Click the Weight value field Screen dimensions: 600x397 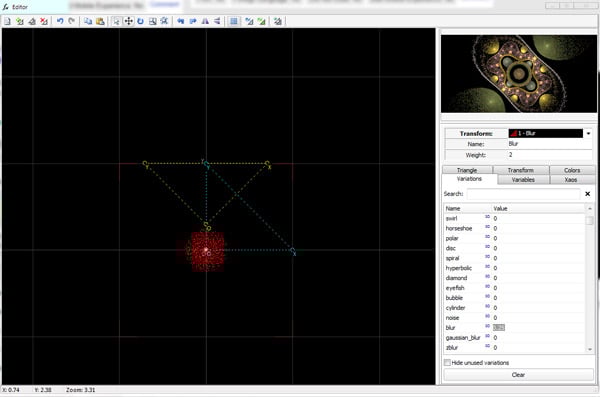(x=549, y=155)
